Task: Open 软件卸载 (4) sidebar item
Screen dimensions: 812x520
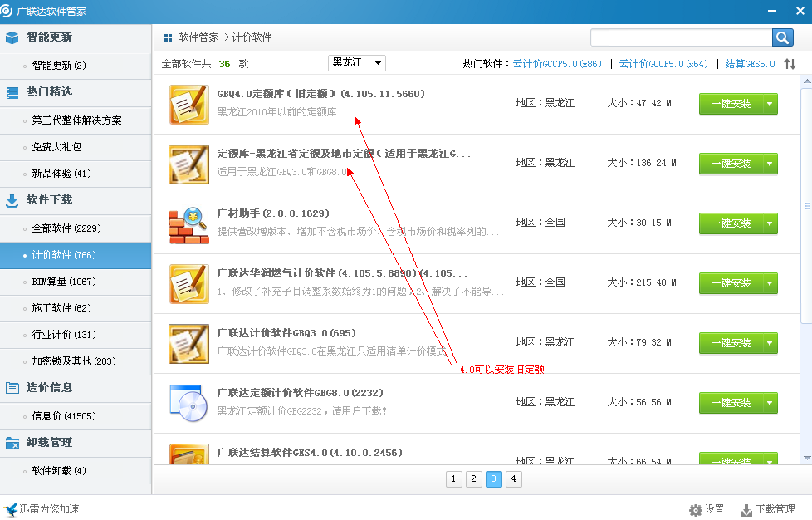Action: coord(76,471)
